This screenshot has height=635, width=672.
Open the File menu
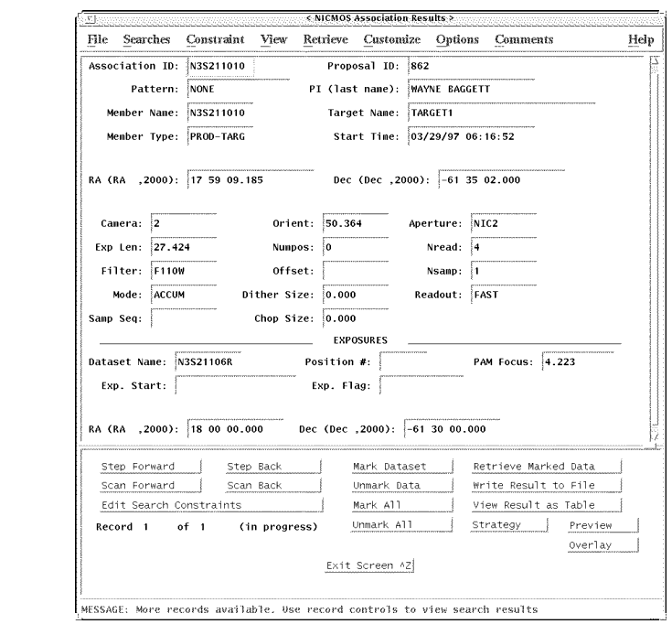click(x=96, y=40)
